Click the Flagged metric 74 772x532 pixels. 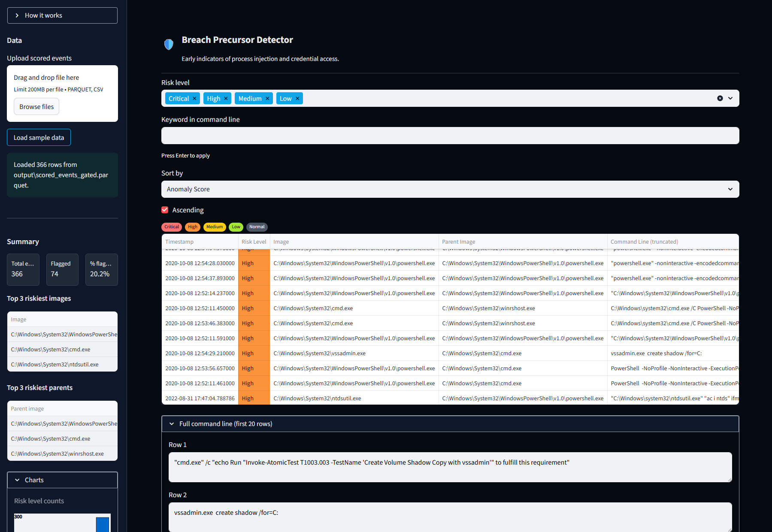[x=62, y=269]
